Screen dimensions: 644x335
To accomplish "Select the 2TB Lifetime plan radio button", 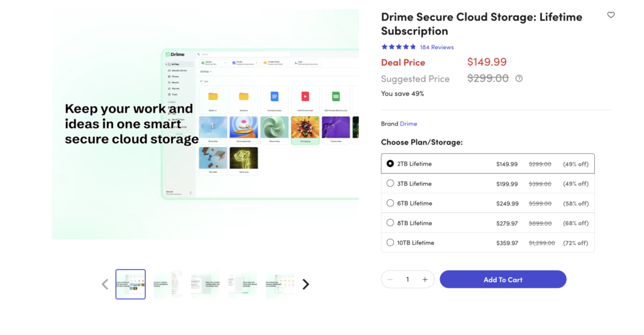I will 390,163.
